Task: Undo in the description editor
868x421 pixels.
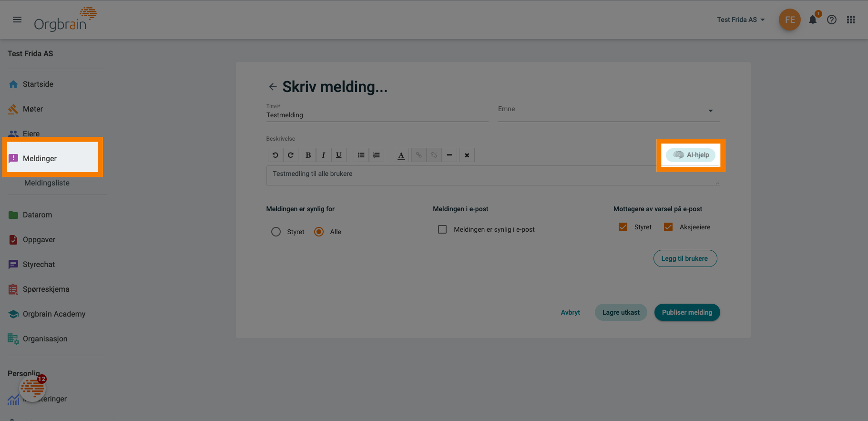Action: pos(275,155)
